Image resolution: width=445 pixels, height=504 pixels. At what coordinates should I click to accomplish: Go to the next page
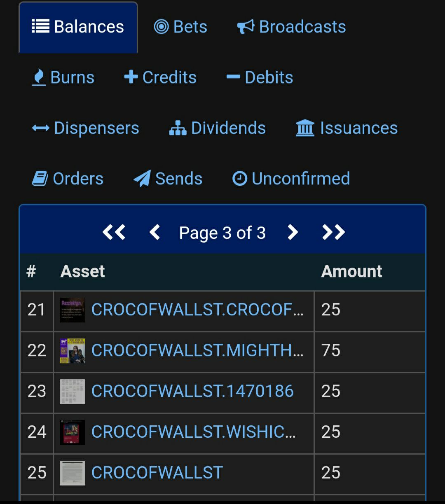(293, 233)
